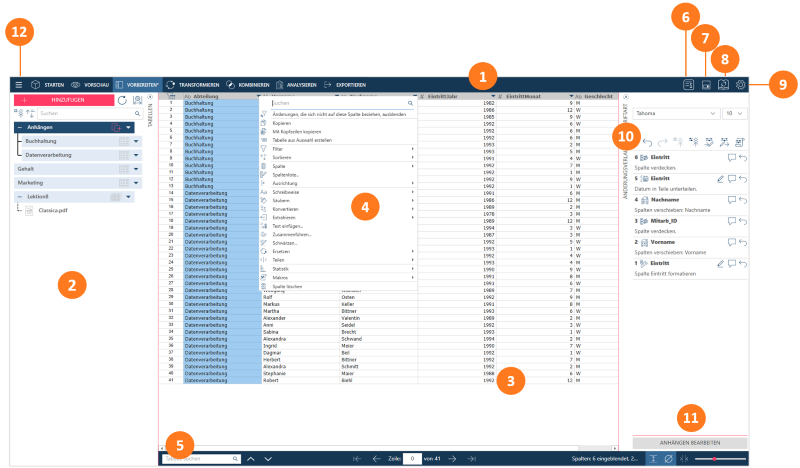Open comment icon for Nachname change
This screenshot has width=800, height=468.
coord(731,199)
